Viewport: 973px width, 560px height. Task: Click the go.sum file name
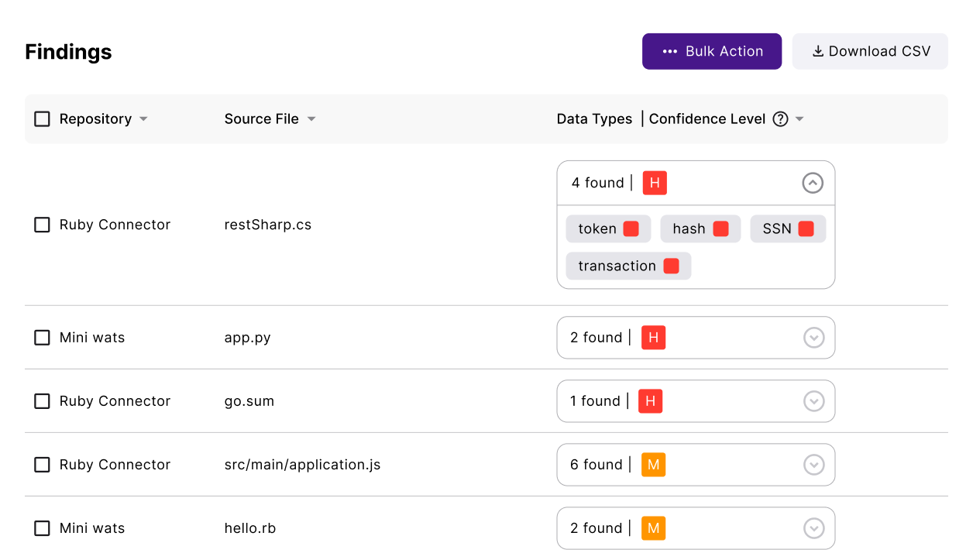tap(249, 401)
